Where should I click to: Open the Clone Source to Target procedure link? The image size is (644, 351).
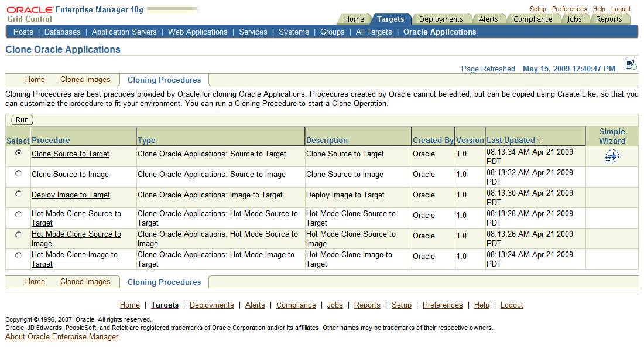pyautogui.click(x=70, y=154)
